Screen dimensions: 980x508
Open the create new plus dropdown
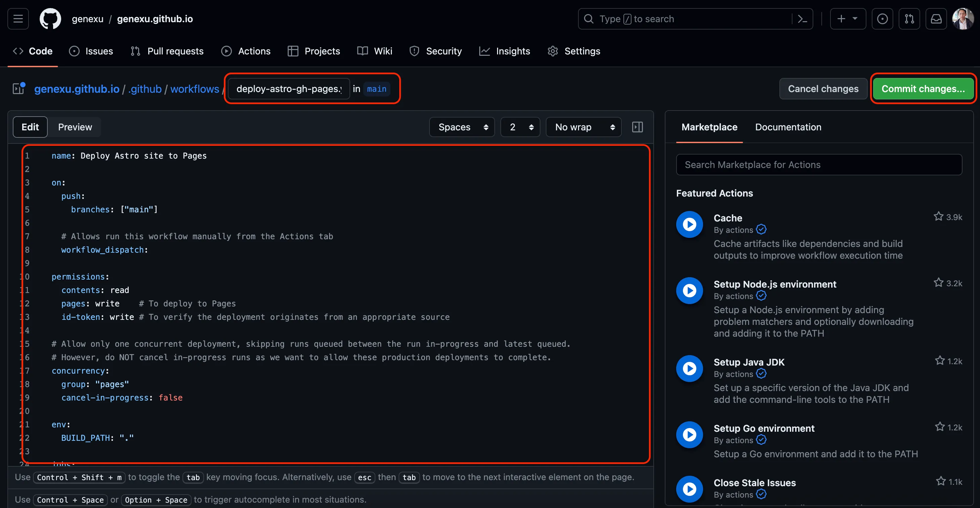pos(848,18)
